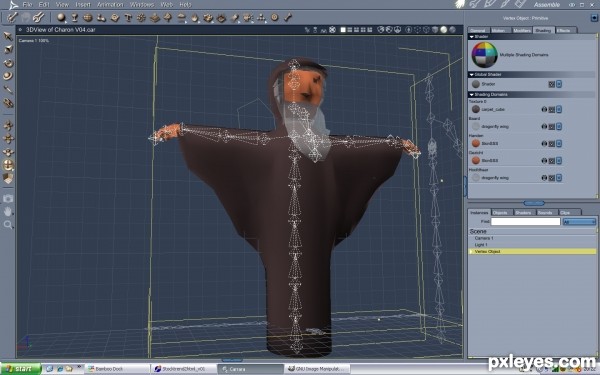600x375 pixels.
Task: Toggle the checkered box for Haupthaar dragonfly wing
Action: (x=551, y=178)
